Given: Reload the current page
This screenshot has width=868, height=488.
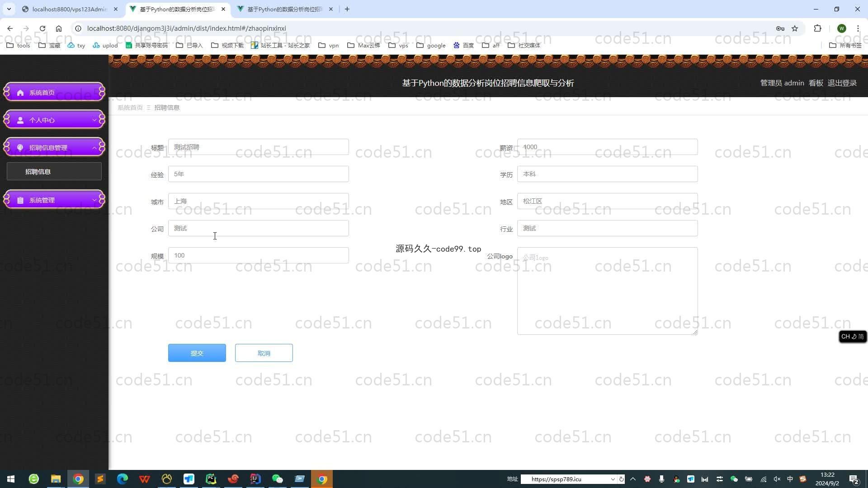Looking at the screenshot, I should point(42,28).
